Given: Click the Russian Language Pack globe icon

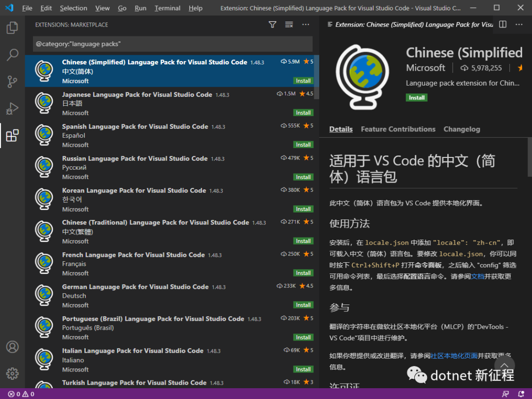Looking at the screenshot, I should [x=44, y=167].
